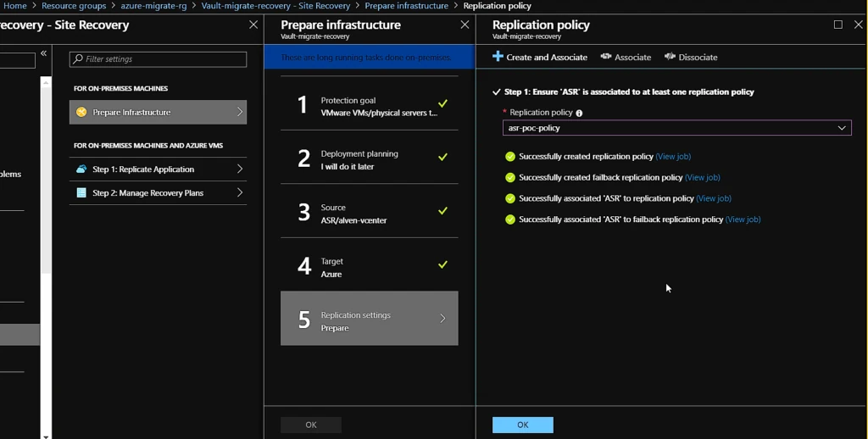Open Prepare Infrastructure menu item
This screenshot has height=439, width=868.
click(x=158, y=112)
